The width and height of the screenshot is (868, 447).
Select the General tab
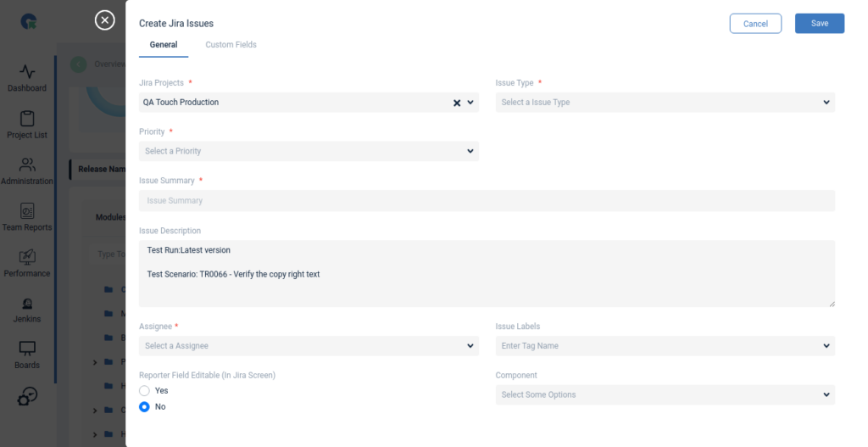point(164,45)
